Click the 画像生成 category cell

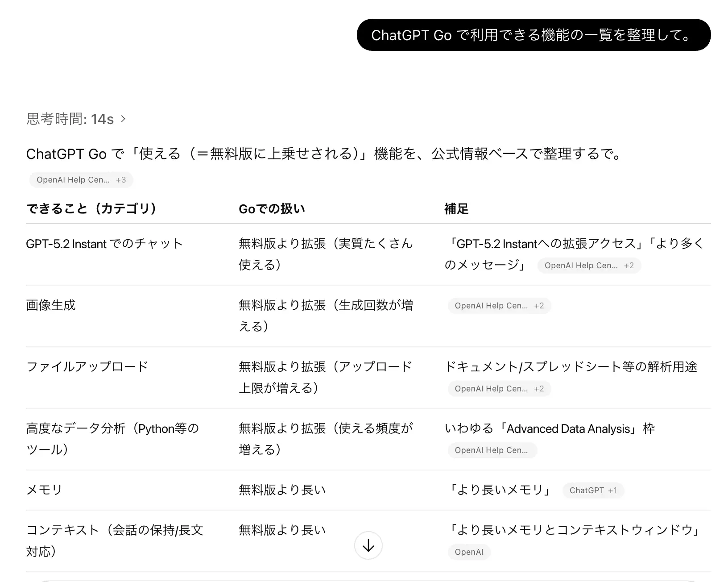coord(51,305)
